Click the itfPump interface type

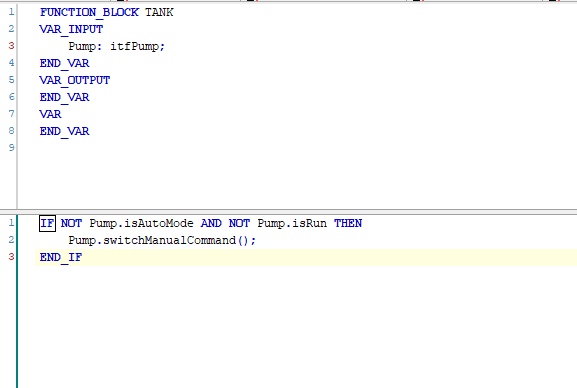point(137,46)
